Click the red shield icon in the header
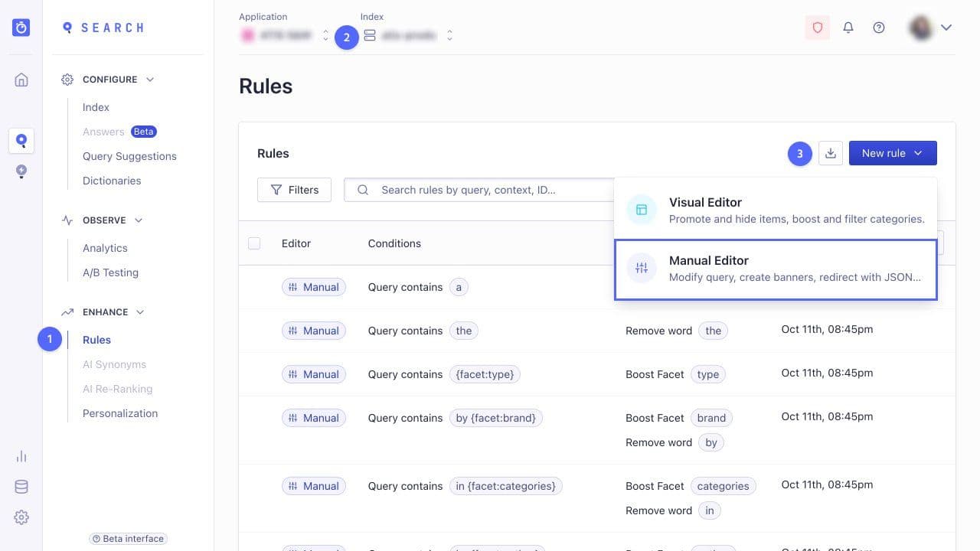This screenshot has width=980, height=551. [818, 28]
